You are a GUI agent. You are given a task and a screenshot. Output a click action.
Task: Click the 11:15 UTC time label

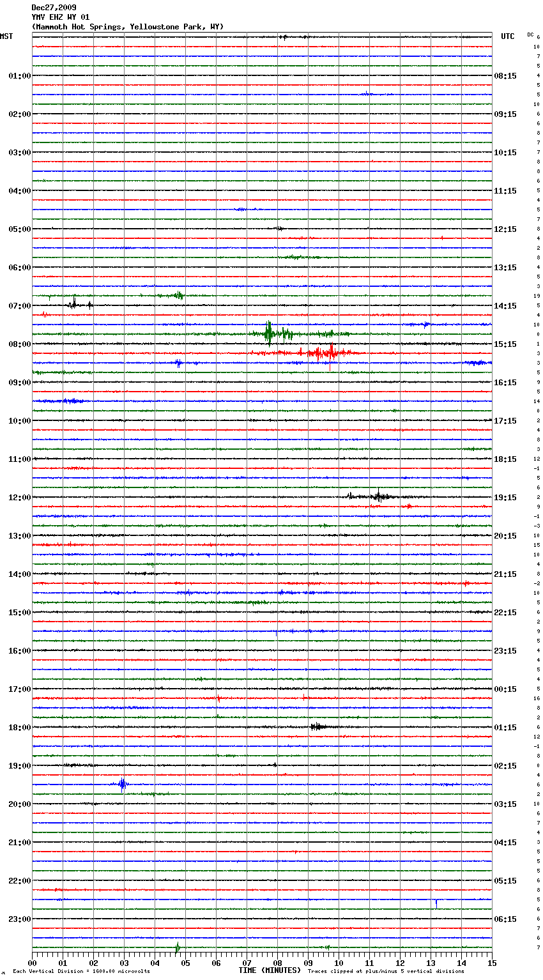tap(505, 191)
